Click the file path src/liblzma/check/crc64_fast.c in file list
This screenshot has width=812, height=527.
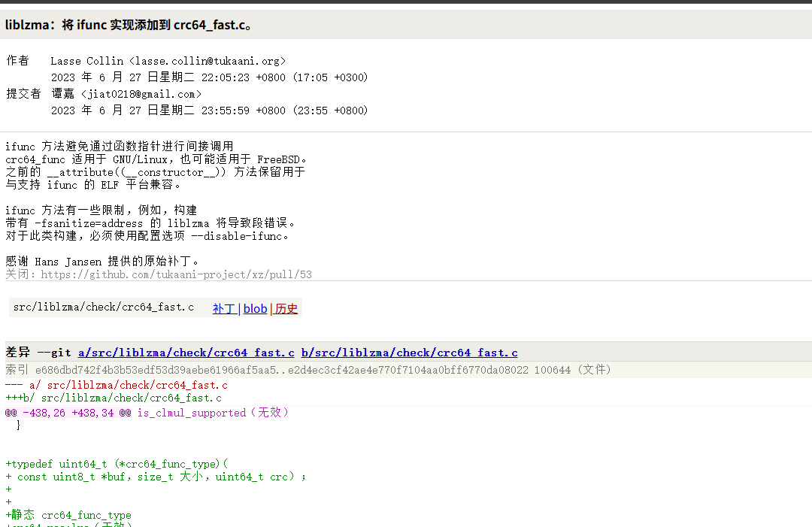point(104,307)
